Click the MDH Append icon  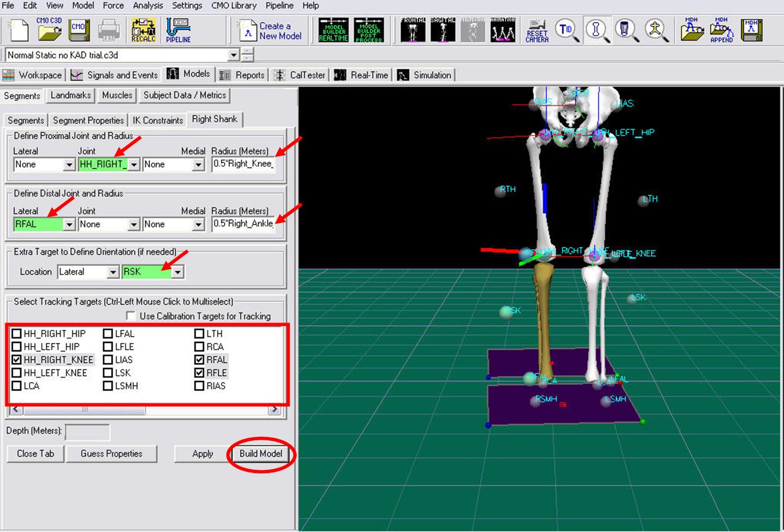721,30
